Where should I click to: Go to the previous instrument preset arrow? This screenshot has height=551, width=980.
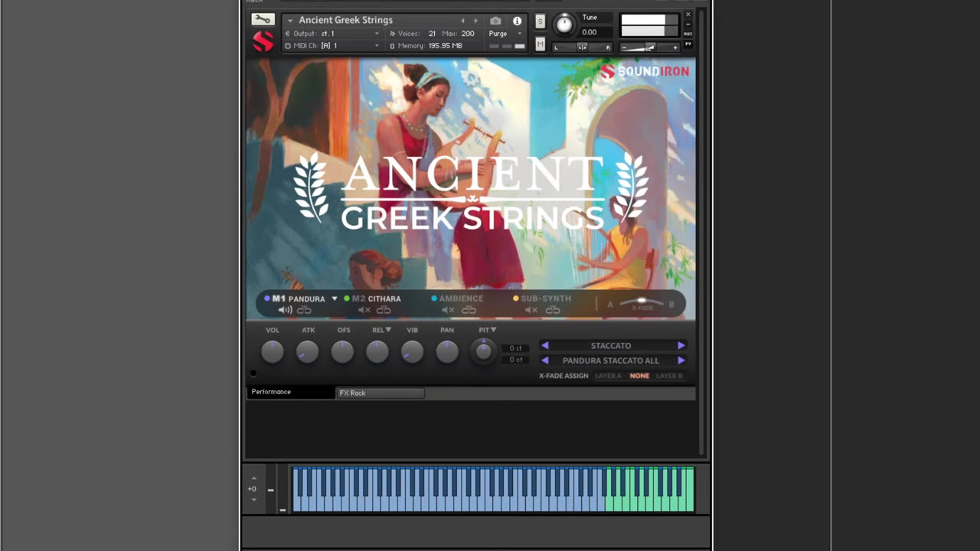(x=462, y=21)
